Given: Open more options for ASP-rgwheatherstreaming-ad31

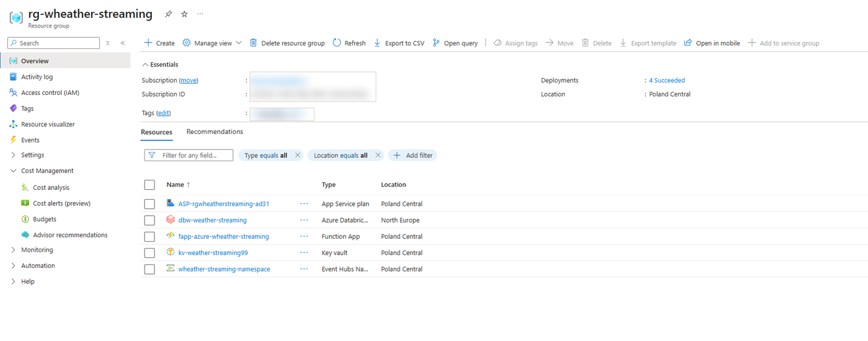Looking at the screenshot, I should pos(304,203).
